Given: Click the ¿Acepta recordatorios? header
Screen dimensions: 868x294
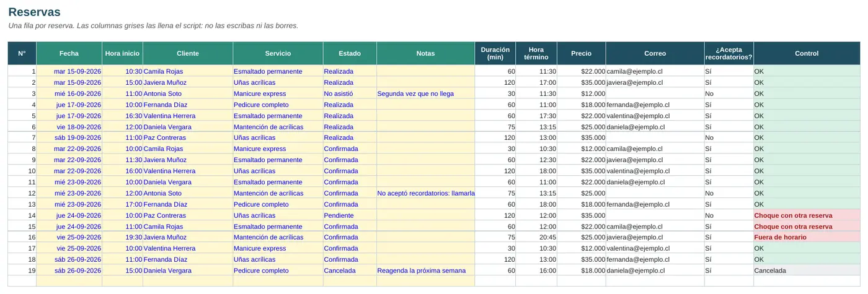Looking at the screenshot, I should [x=729, y=53].
